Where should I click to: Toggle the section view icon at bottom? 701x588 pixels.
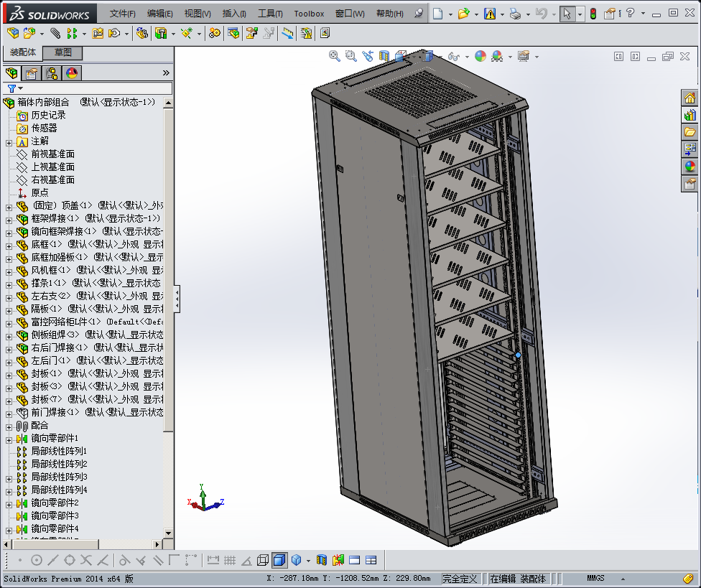pyautogui.click(x=322, y=560)
